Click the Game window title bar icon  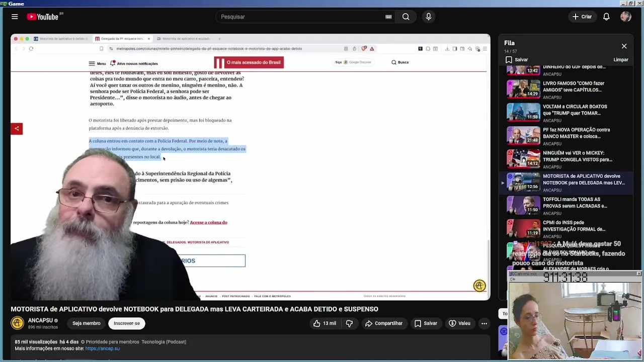coord(4,4)
